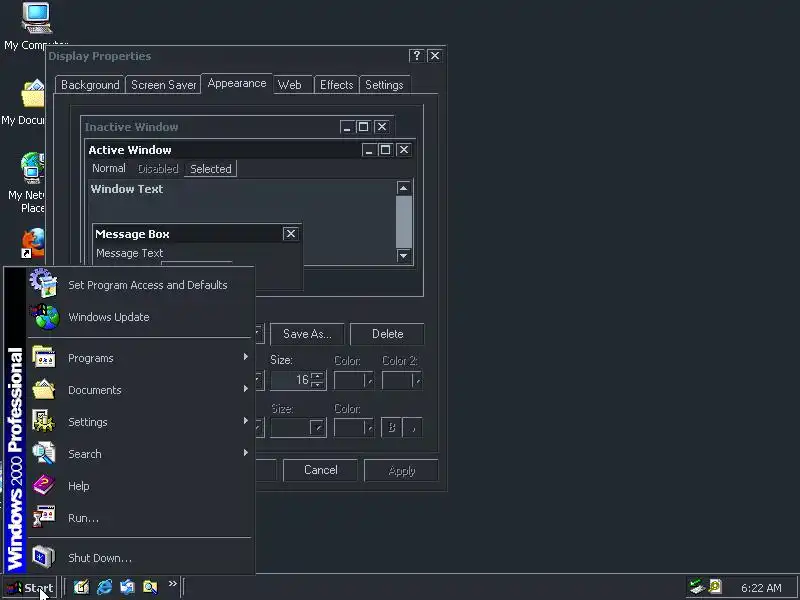Click Show Desktop in Quick Launch
Screen dimensions: 800x600
pyautogui.click(x=82, y=587)
